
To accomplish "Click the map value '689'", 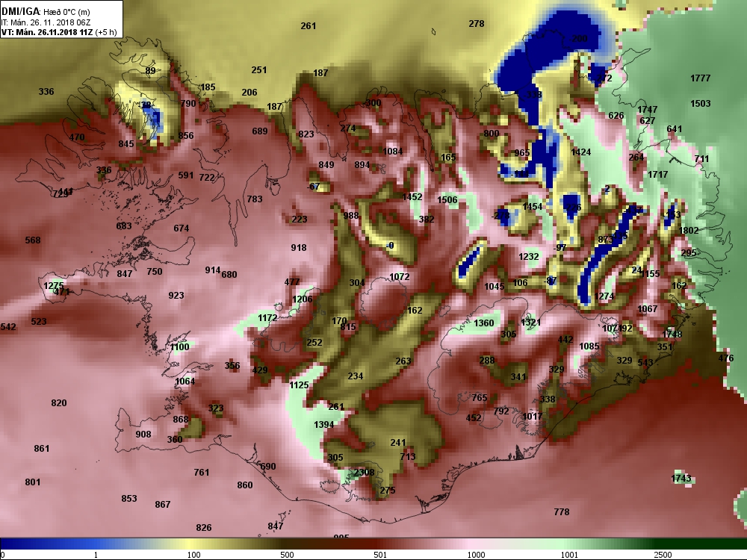I will coord(260,131).
